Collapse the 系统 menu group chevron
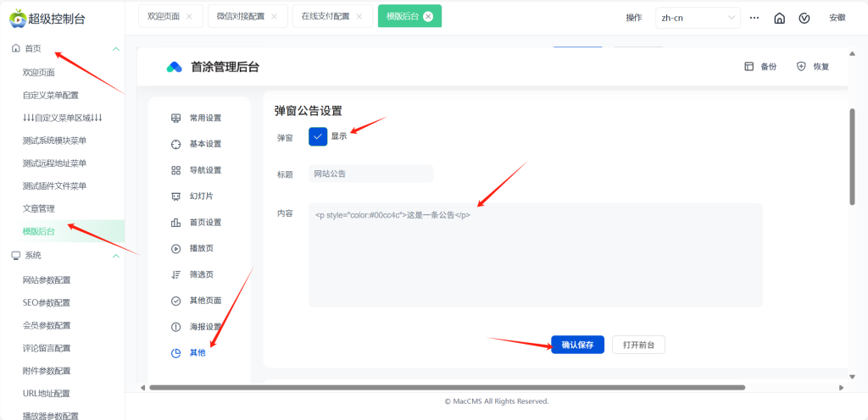This screenshot has width=868, height=420. point(115,256)
